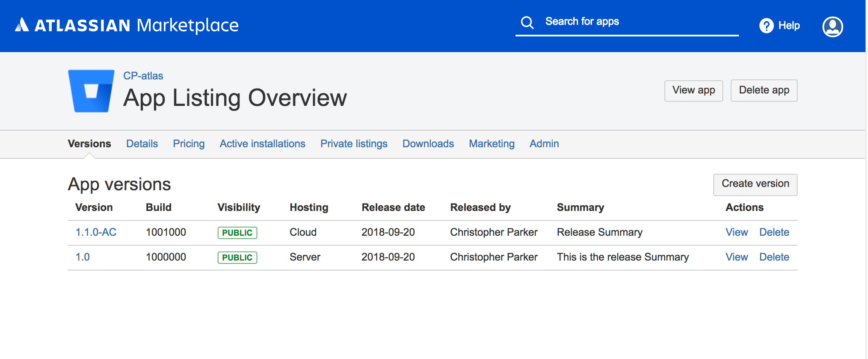View the 1.0 Server version
Screen dimensions: 868x359
[x=736, y=257]
